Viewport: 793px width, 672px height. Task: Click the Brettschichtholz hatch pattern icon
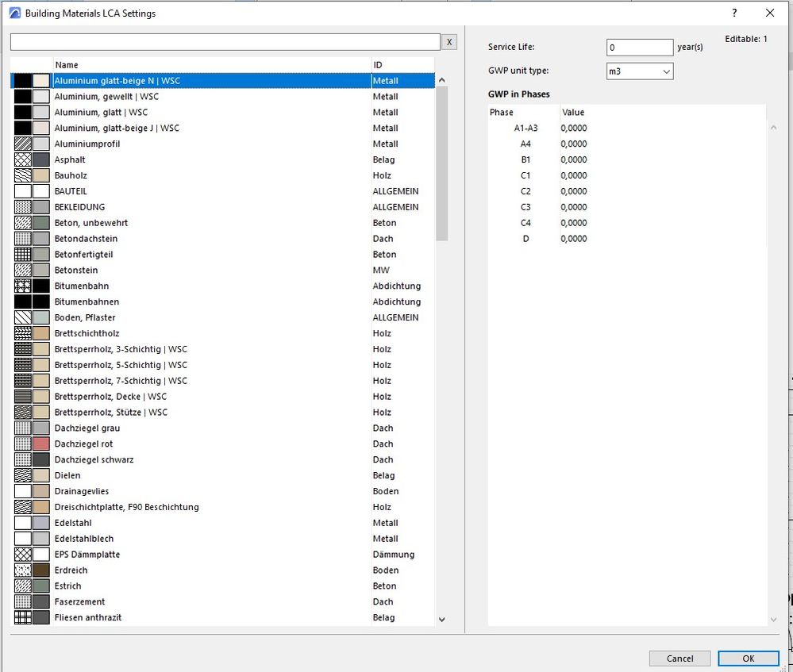pyautogui.click(x=23, y=333)
